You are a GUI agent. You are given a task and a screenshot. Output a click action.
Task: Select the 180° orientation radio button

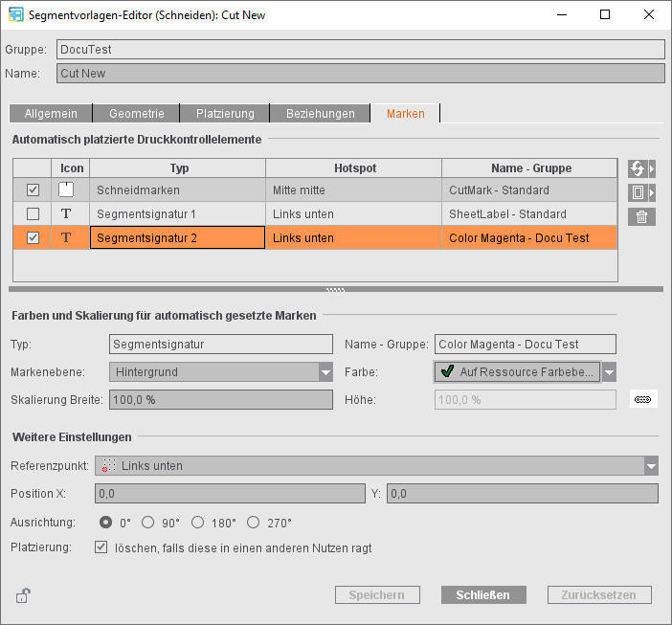click(x=197, y=523)
